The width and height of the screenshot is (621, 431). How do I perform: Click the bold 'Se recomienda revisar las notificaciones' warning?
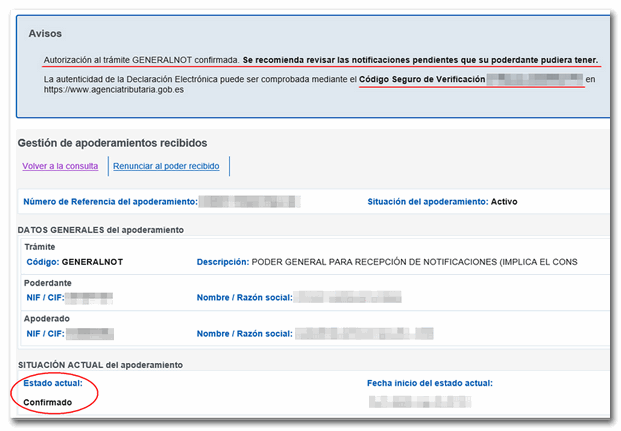[420, 60]
